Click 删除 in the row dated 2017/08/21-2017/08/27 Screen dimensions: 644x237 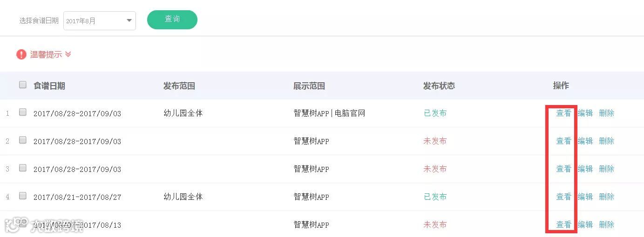click(606, 197)
